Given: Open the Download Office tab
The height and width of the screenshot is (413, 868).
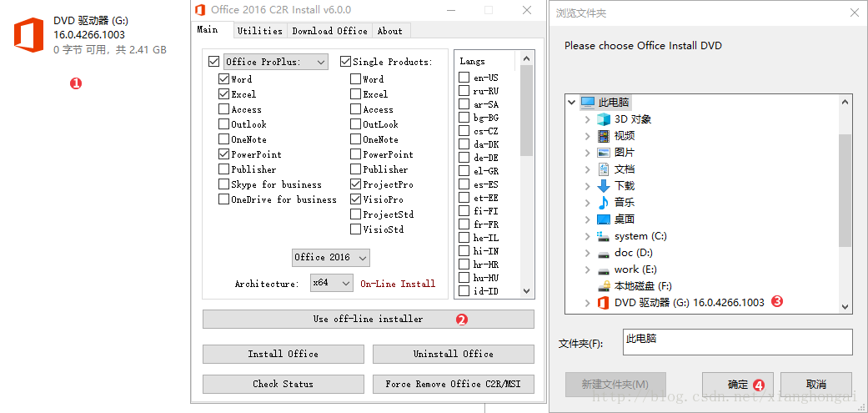Looking at the screenshot, I should 330,31.
